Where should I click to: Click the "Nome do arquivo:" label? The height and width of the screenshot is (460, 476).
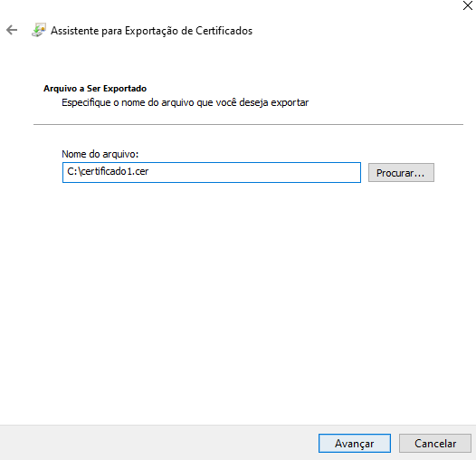(100, 154)
